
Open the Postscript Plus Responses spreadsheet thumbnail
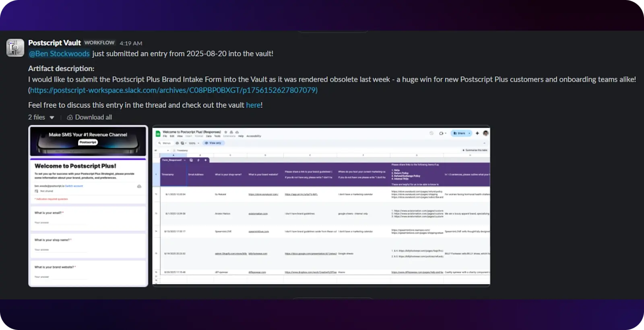pyautogui.click(x=321, y=206)
